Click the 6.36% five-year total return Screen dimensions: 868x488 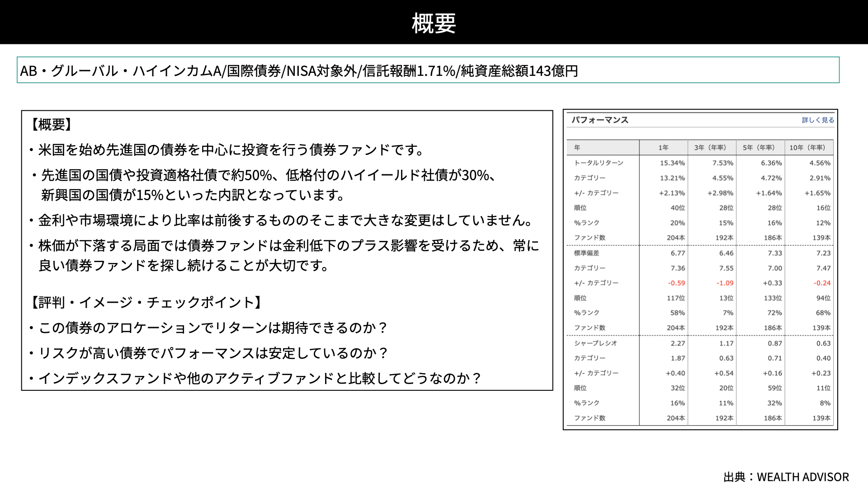pyautogui.click(x=771, y=163)
